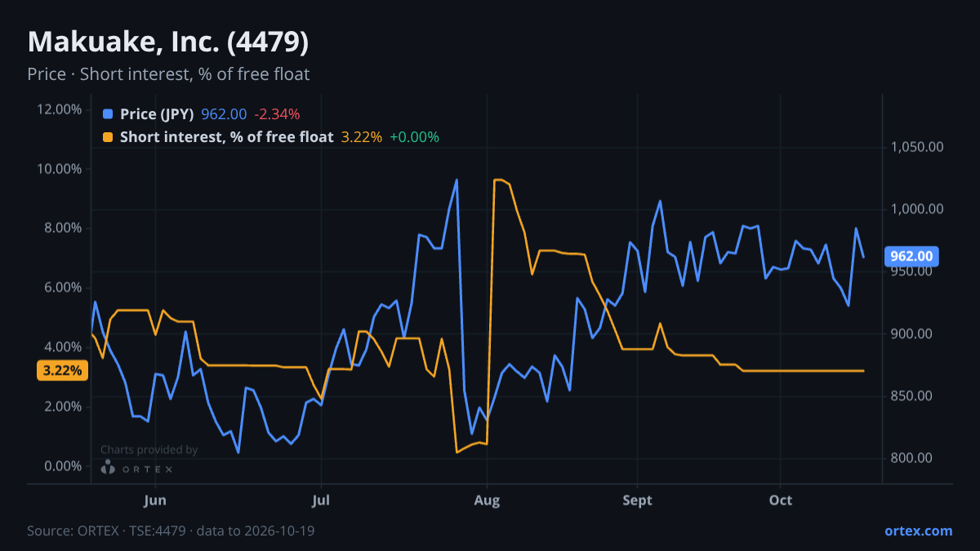
Task: Click the Source: ORTEX data footer text
Action: click(x=171, y=531)
